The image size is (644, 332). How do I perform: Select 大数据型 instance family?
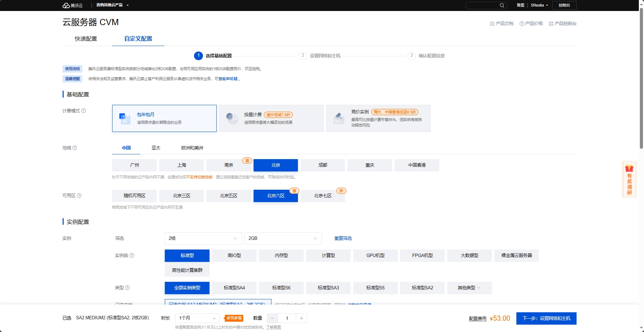(469, 256)
